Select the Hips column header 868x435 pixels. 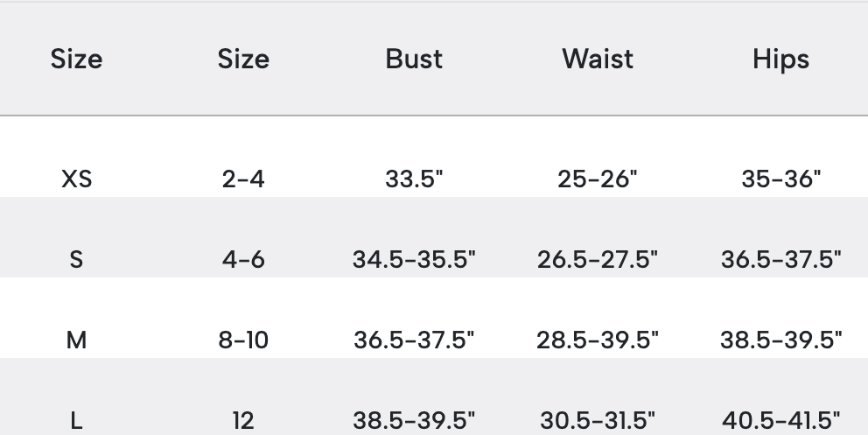point(780,59)
